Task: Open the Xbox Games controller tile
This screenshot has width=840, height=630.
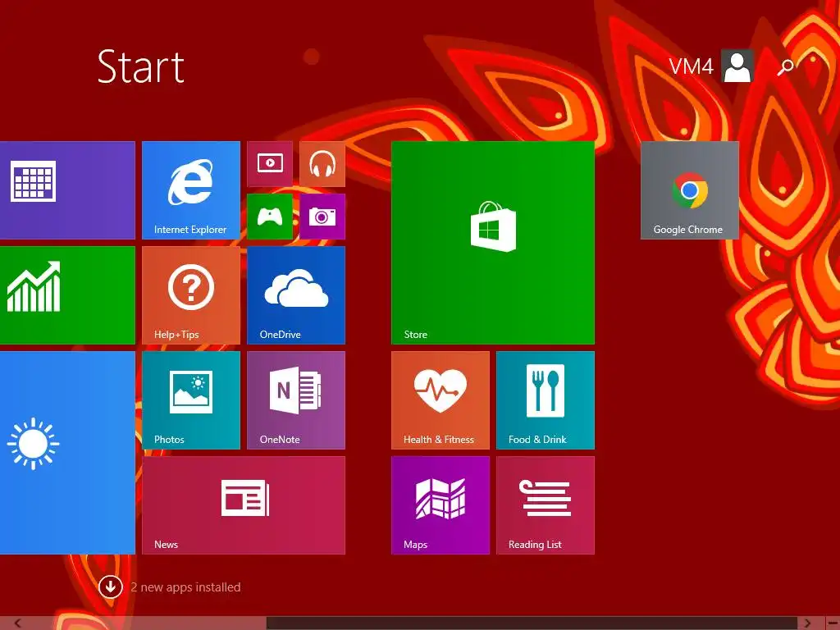Action: pyautogui.click(x=270, y=217)
